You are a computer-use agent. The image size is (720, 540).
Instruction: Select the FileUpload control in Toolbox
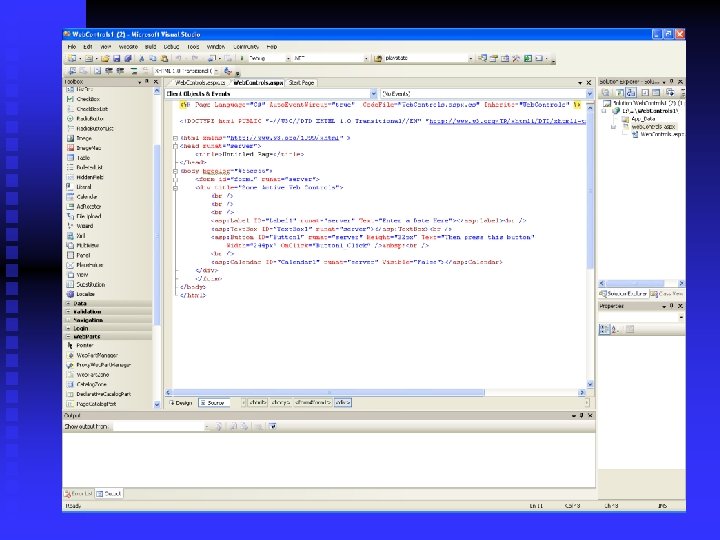(84, 216)
